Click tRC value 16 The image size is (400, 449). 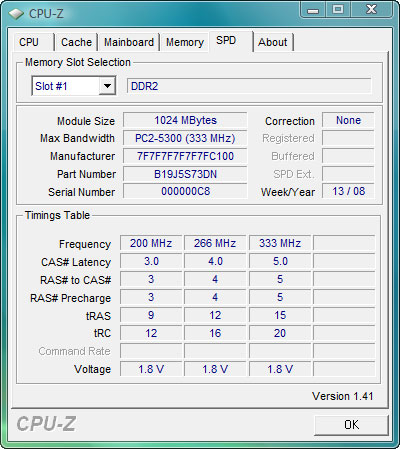tap(215, 333)
